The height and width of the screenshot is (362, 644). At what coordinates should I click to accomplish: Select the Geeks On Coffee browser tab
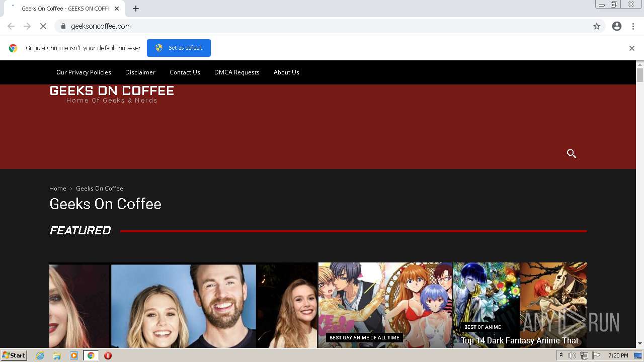coord(63,9)
